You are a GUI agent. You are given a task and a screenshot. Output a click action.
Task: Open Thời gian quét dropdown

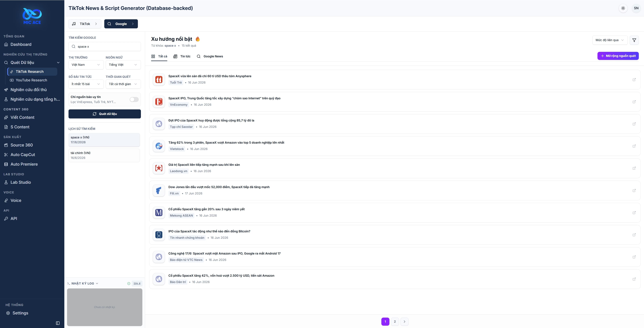[123, 84]
